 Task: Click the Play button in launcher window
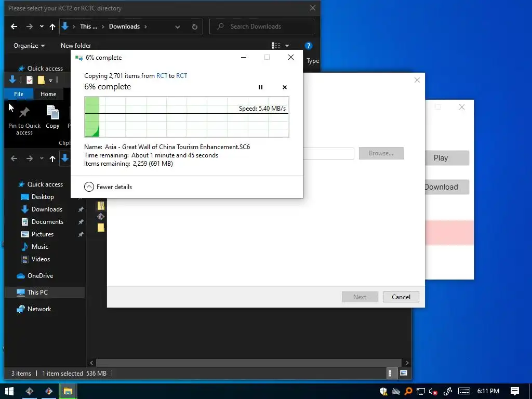(x=447, y=158)
